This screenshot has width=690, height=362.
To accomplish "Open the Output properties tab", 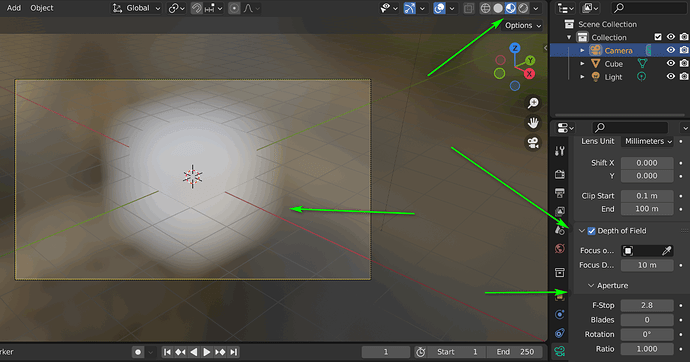I will click(560, 193).
